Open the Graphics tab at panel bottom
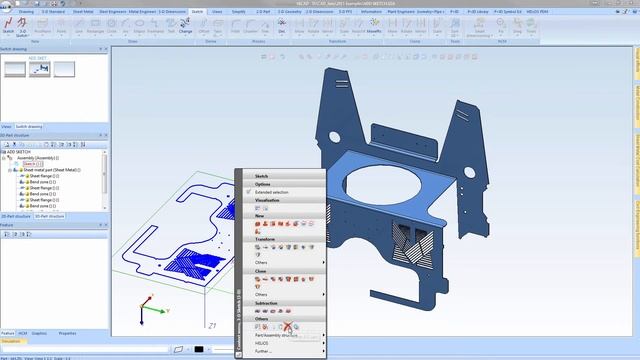The image size is (640, 360). click(x=39, y=333)
